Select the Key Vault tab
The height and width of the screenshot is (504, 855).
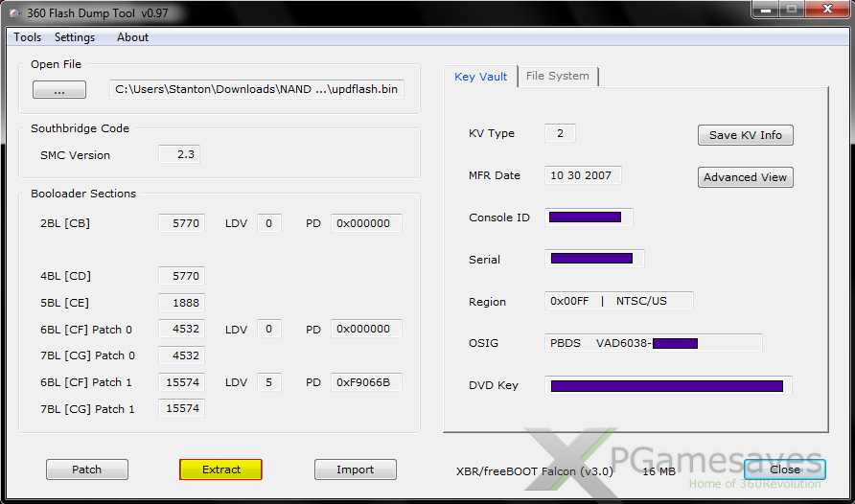pos(480,77)
